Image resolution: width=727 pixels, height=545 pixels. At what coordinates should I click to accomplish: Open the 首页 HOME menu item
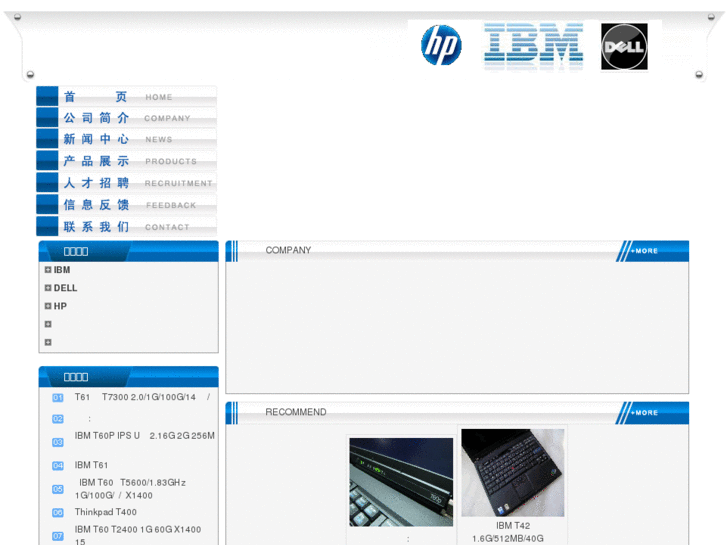(x=127, y=96)
